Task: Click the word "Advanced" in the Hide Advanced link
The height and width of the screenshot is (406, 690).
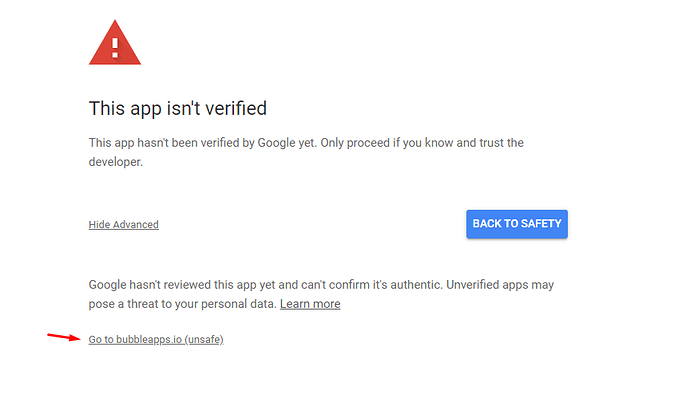Action: pos(136,224)
